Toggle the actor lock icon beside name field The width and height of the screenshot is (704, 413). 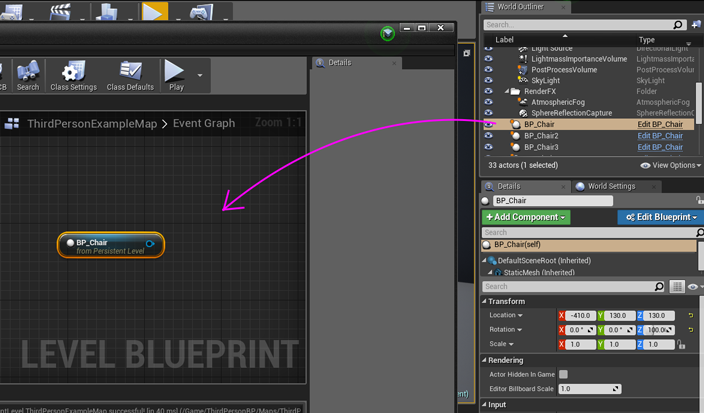tap(699, 200)
